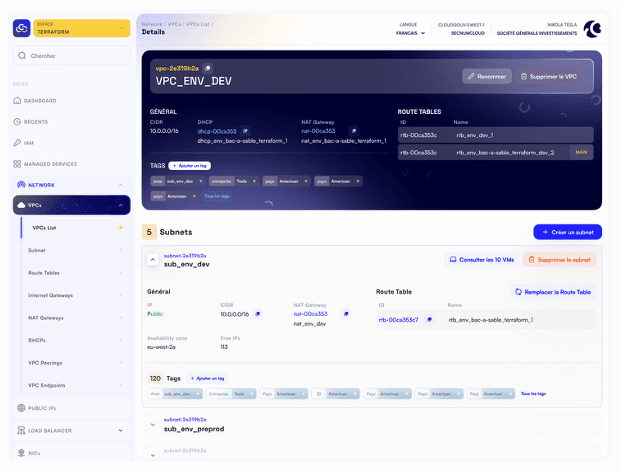This screenshot has height=476, width=622.
Task: Remove subnet Area sub_env_dev tag
Action: pyautogui.click(x=198, y=394)
